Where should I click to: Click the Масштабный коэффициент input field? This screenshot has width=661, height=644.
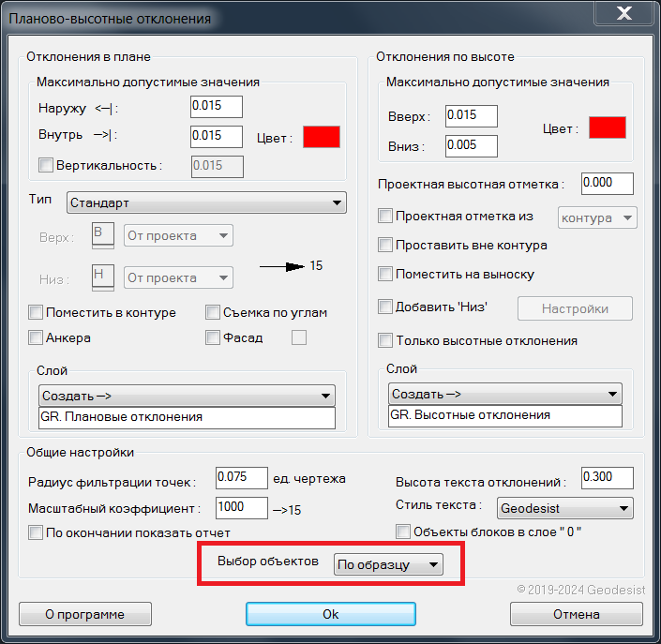click(241, 507)
